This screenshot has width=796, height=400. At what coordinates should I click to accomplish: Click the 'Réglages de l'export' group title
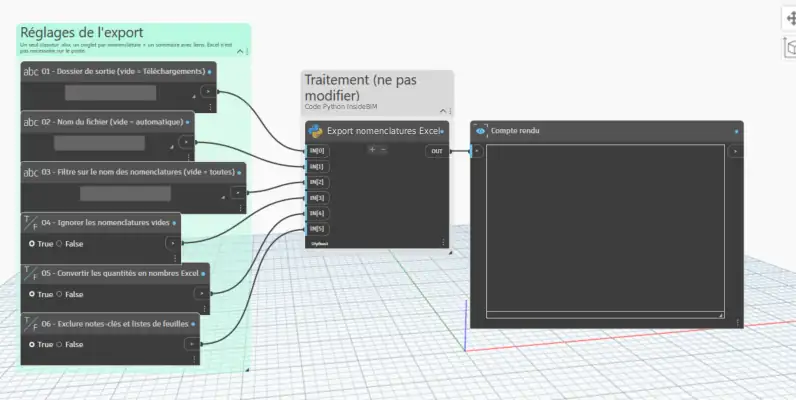[82, 32]
